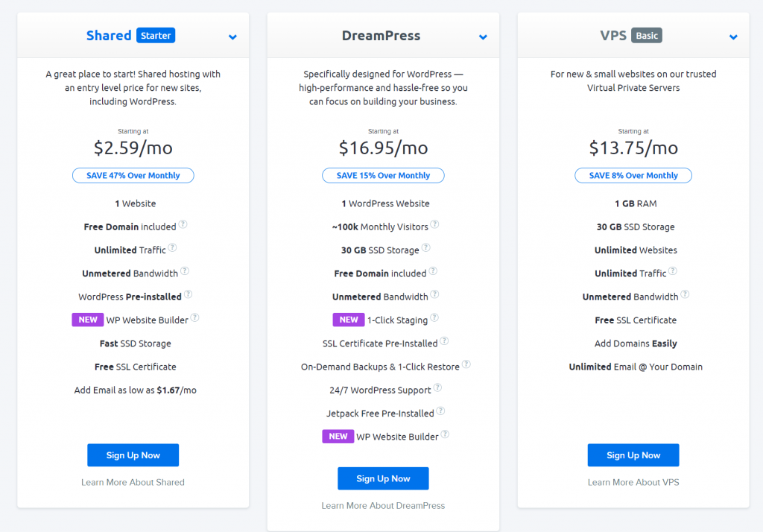Open tooltip for ~100k Monthly Visitors

click(x=434, y=224)
